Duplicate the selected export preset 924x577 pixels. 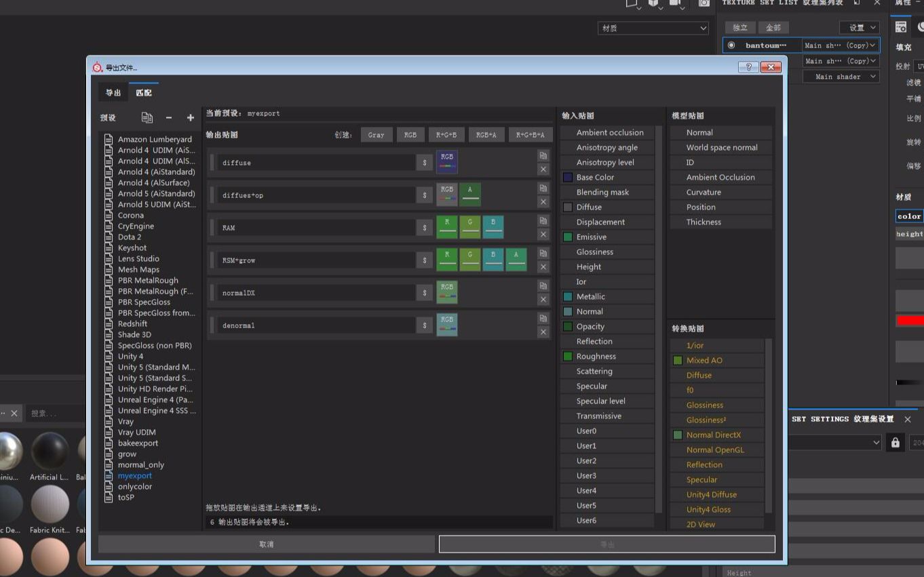click(147, 117)
